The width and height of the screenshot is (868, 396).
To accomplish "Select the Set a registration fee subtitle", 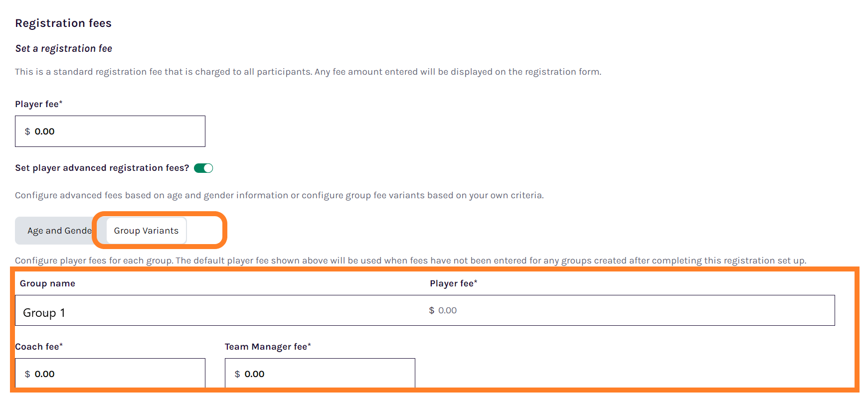I will coord(64,48).
